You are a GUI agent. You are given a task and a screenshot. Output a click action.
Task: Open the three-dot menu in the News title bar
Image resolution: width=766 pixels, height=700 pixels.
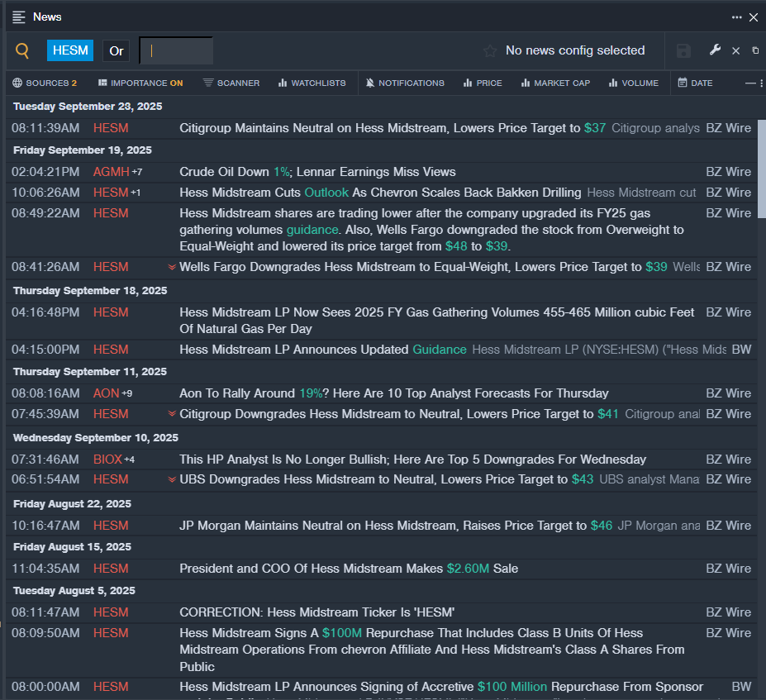(736, 17)
